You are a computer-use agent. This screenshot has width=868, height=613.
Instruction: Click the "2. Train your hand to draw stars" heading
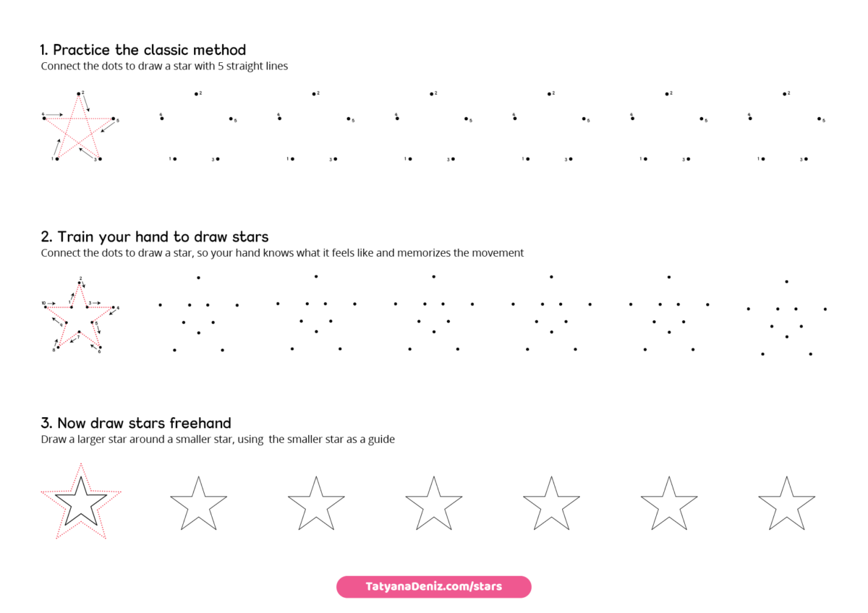point(155,236)
